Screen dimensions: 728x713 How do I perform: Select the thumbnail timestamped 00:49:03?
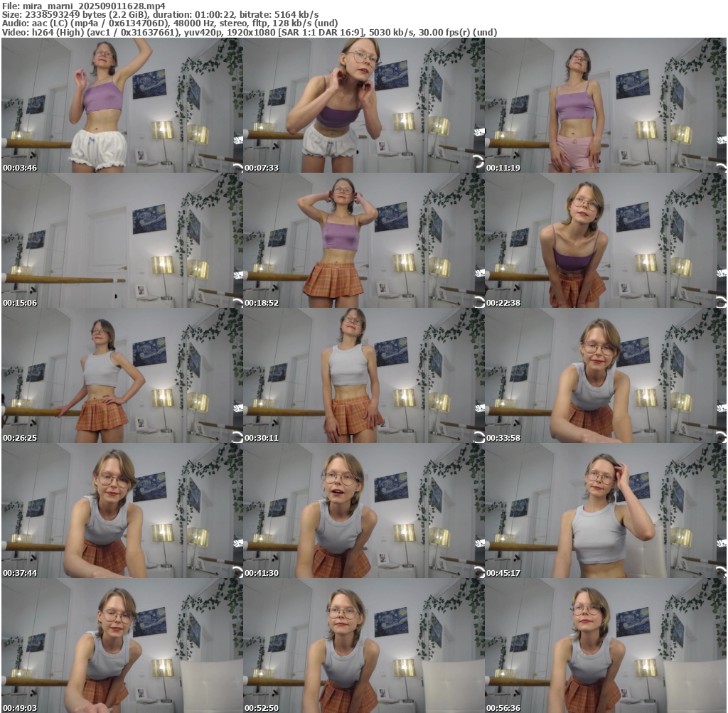(x=122, y=645)
